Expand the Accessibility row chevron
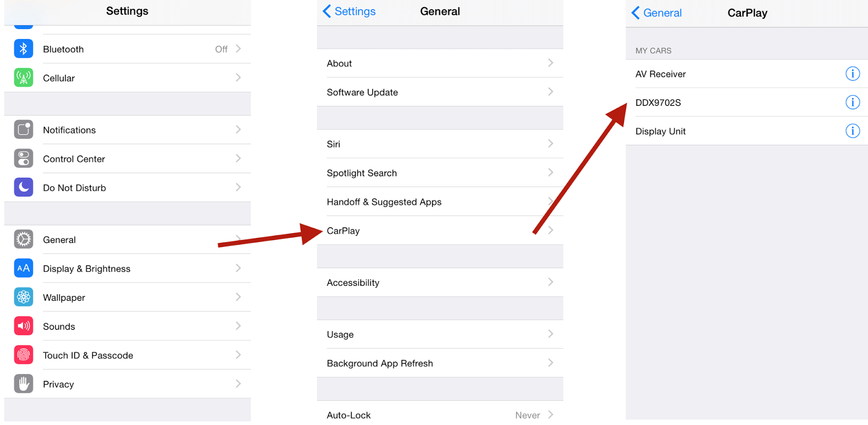Image resolution: width=868 pixels, height=425 pixels. pyautogui.click(x=551, y=282)
